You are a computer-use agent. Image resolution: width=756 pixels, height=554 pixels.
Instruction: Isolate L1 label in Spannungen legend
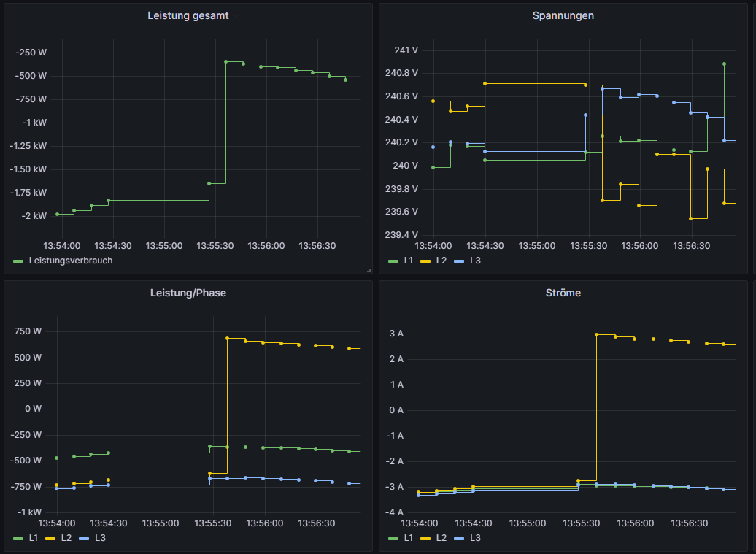(408, 261)
